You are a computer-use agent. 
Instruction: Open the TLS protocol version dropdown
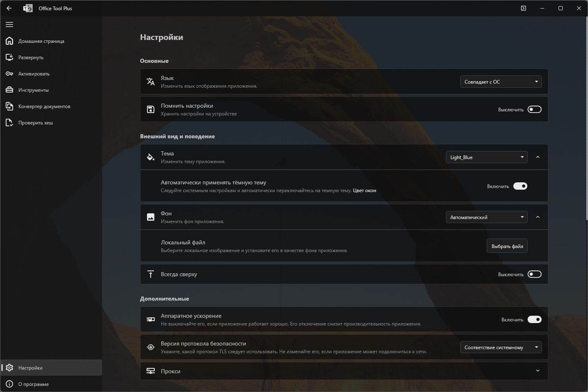(501, 347)
